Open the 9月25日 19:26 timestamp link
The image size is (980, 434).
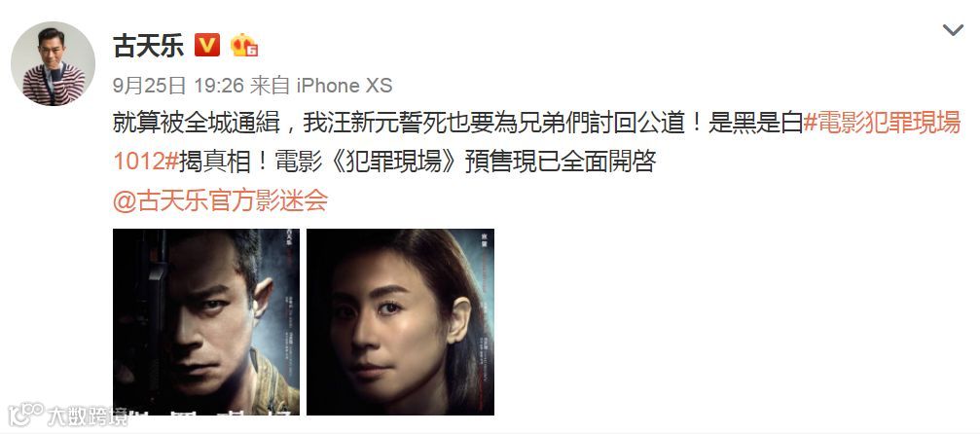click(178, 86)
